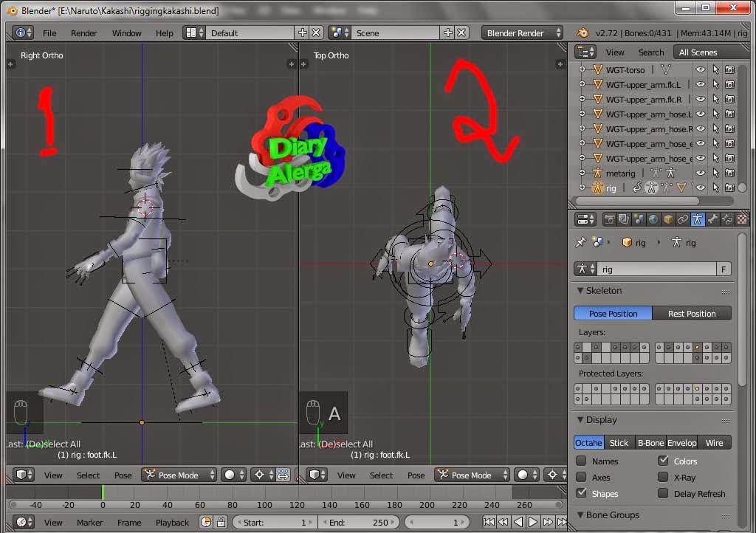Open the Bone properties tab
Screen dimensions: 756x533
(x=712, y=219)
